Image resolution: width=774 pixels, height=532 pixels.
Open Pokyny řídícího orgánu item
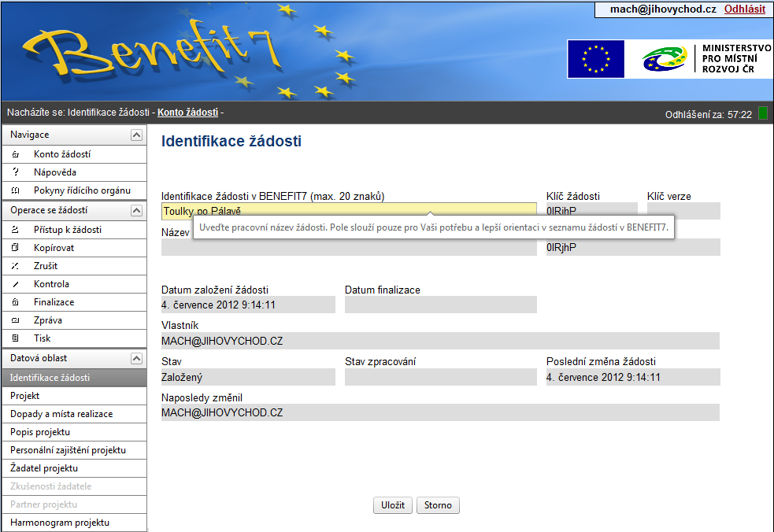(75, 190)
